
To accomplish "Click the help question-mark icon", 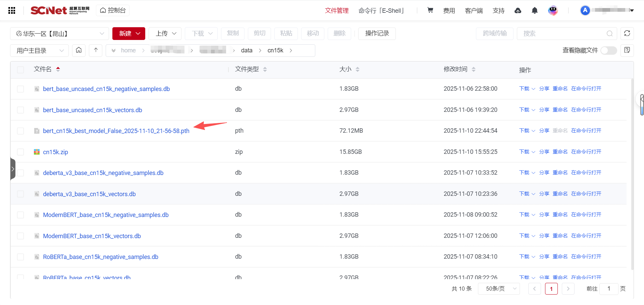I will (x=627, y=50).
